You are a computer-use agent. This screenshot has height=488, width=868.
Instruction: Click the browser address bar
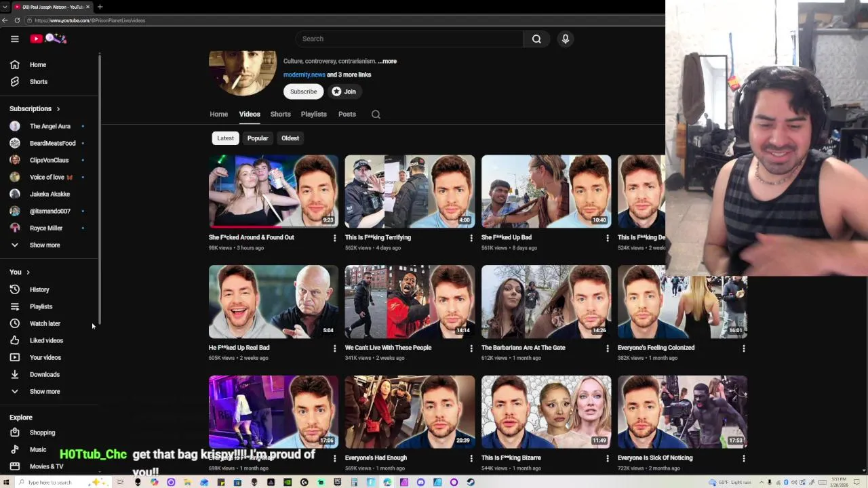pyautogui.click(x=346, y=20)
